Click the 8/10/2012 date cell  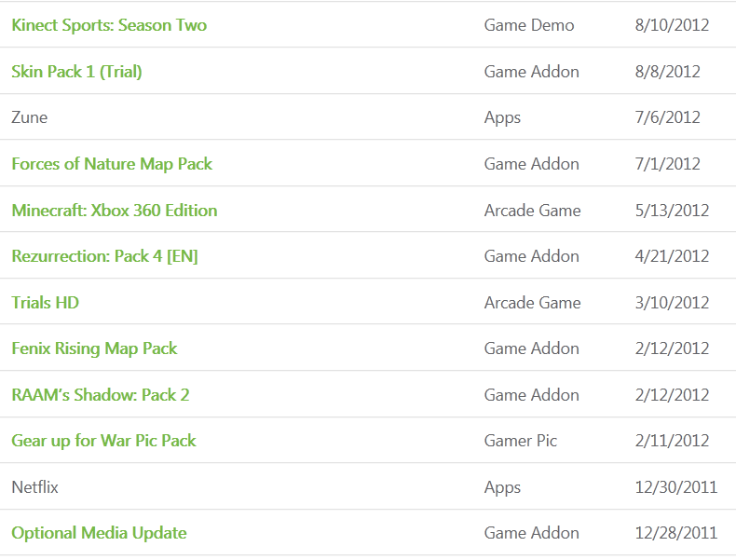(672, 25)
